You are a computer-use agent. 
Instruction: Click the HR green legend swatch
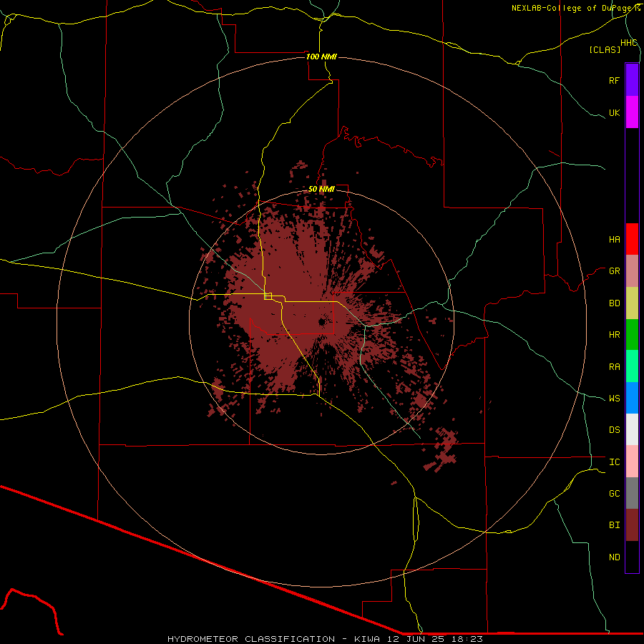[632, 335]
